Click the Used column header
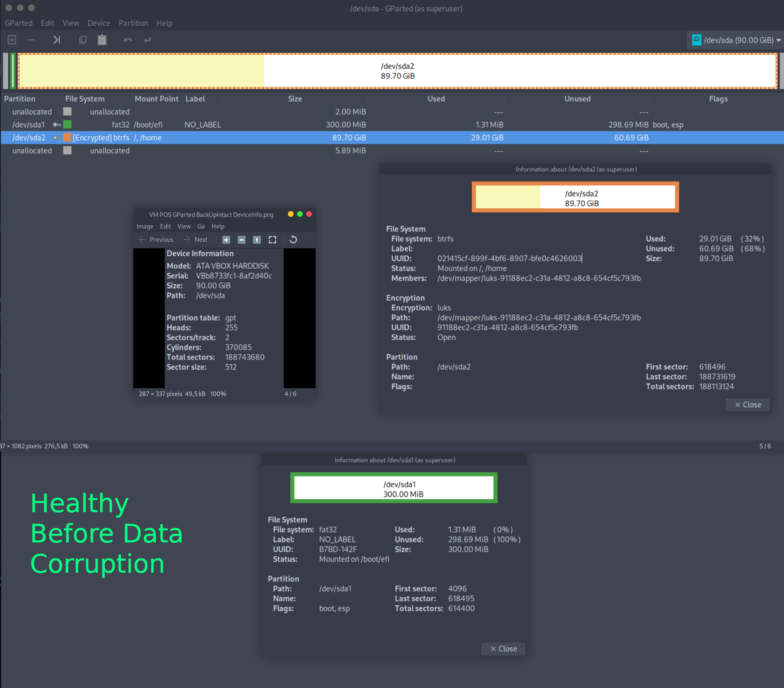Screen dimensions: 784x688 (436, 99)
